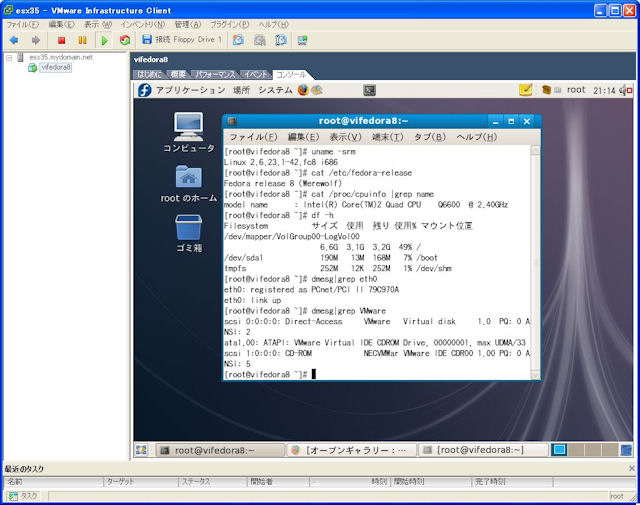Switch to the 概要 tab

[x=178, y=75]
